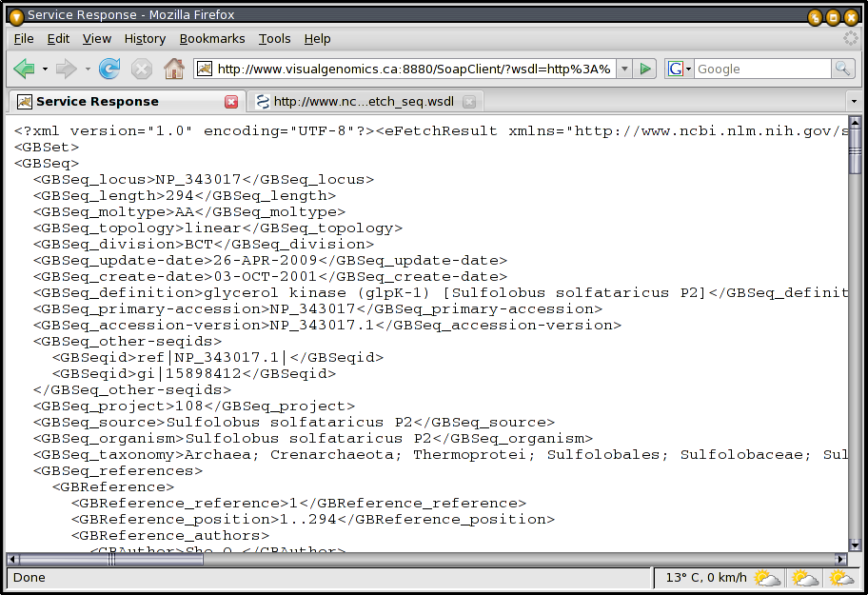Image resolution: width=868 pixels, height=595 pixels.
Task: Expand the URL history dropdown arrow
Action: click(624, 69)
